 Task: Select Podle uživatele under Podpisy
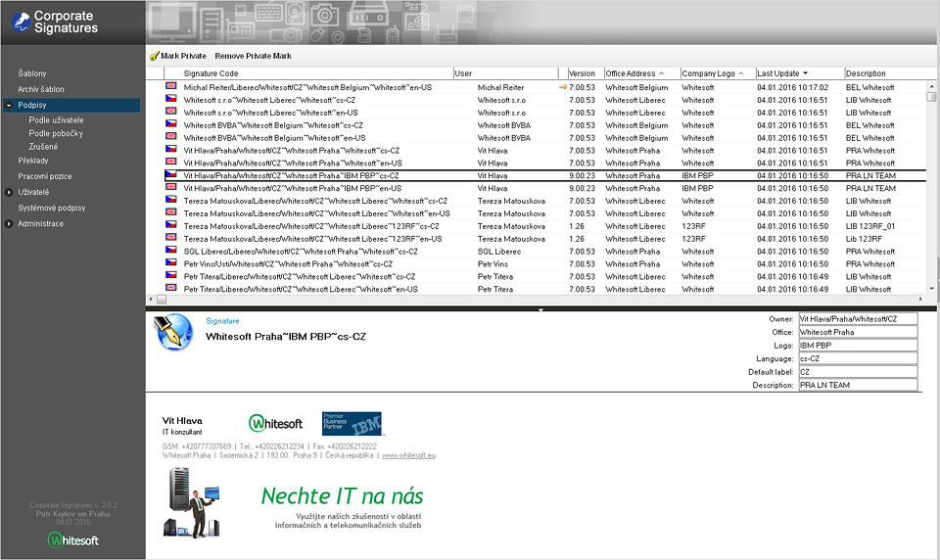[x=56, y=119]
